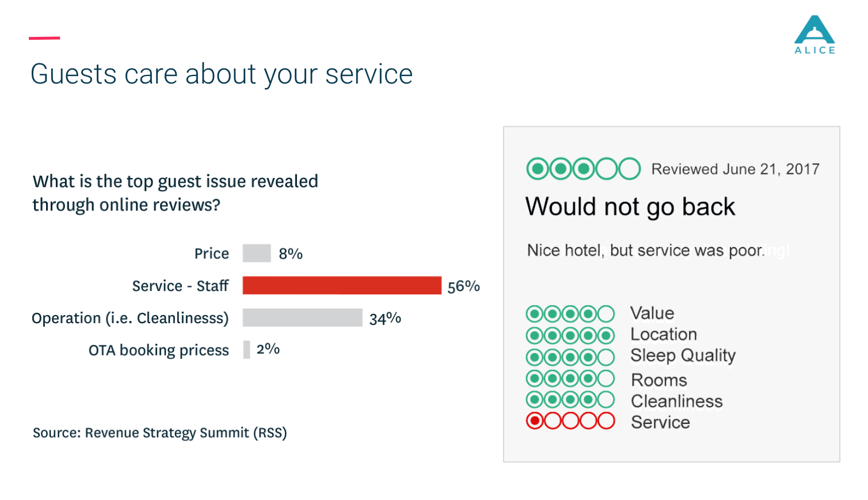Click the 56% value label
The height and width of the screenshot is (500, 868).
pos(463,286)
